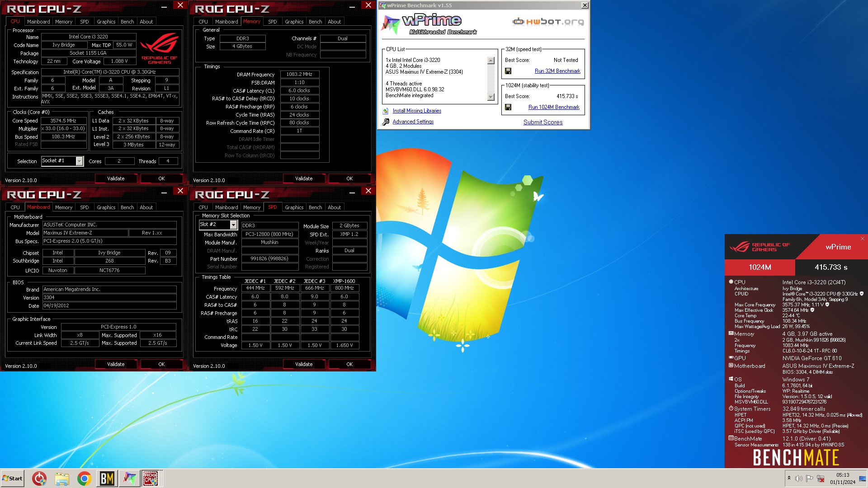
Task: Launch Google Chrome from the taskbar
Action: coord(85,478)
